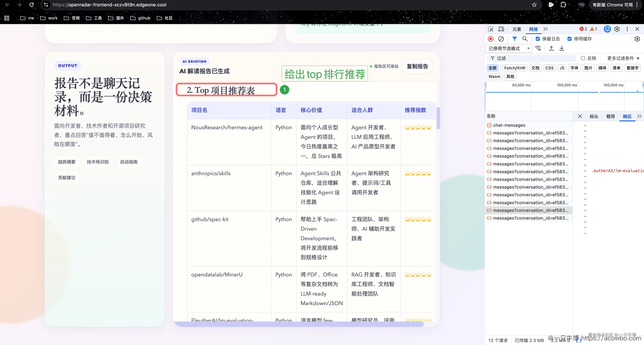
Task: Click the browser address bar URL
Action: pos(110,5)
